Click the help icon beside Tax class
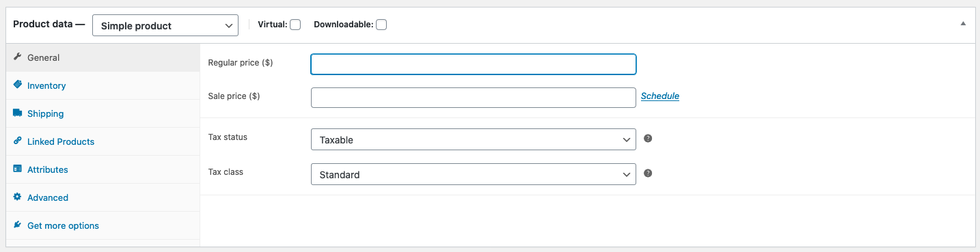This screenshot has height=252, width=980. coord(648,173)
